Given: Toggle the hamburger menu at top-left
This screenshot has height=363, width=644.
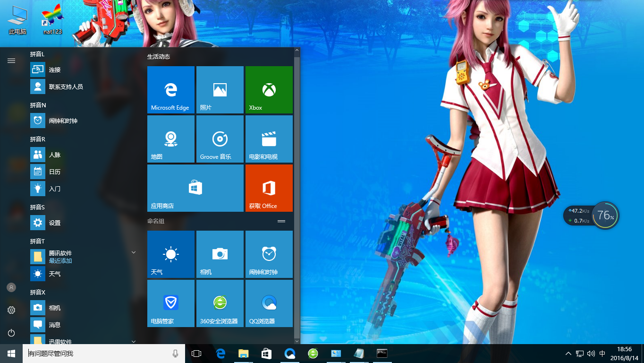Looking at the screenshot, I should [11, 60].
